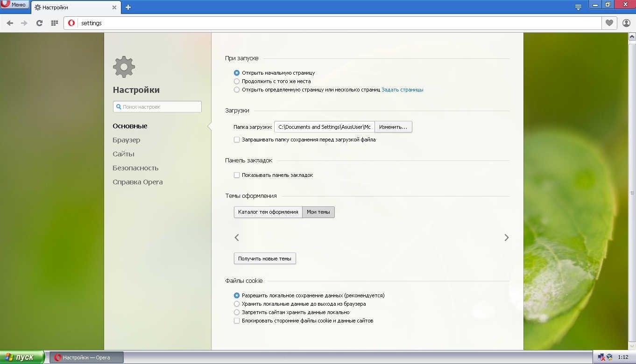Add page to bookmarks with heart icon
This screenshot has width=636, height=364.
[609, 23]
